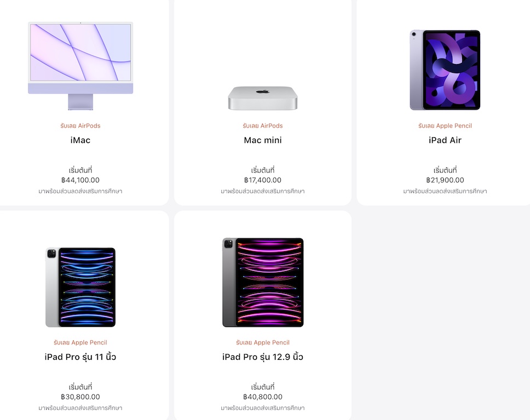Click the Mac mini product title

[x=263, y=140]
